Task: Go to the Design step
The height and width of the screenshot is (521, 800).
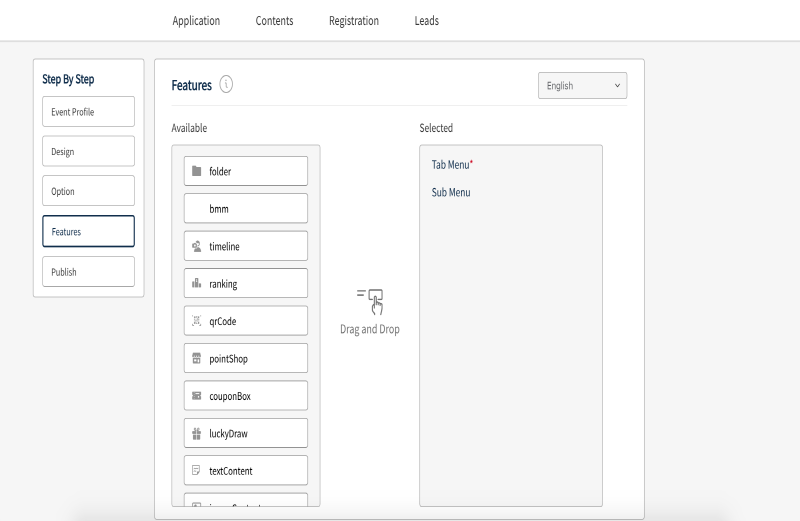Action: point(88,152)
